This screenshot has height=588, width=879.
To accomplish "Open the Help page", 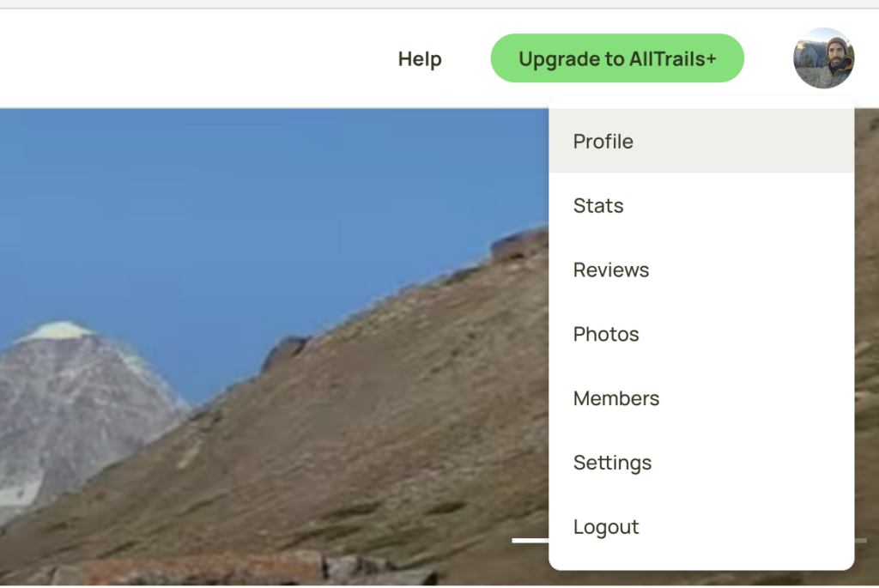I will click(420, 59).
